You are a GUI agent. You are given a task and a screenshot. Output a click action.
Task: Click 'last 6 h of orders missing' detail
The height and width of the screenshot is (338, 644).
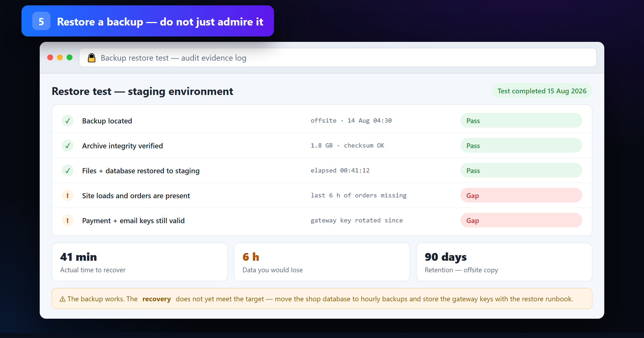coord(358,195)
